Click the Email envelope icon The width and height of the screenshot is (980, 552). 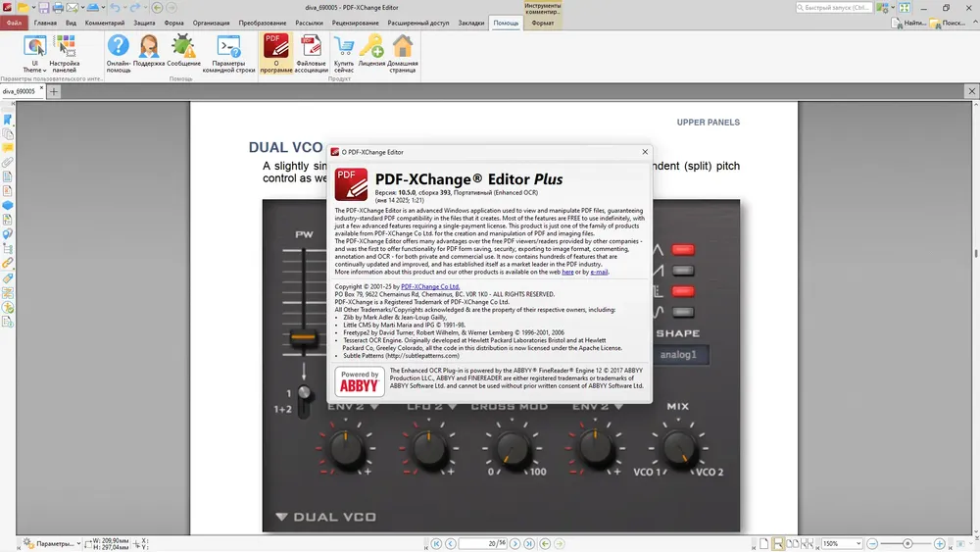click(72, 8)
